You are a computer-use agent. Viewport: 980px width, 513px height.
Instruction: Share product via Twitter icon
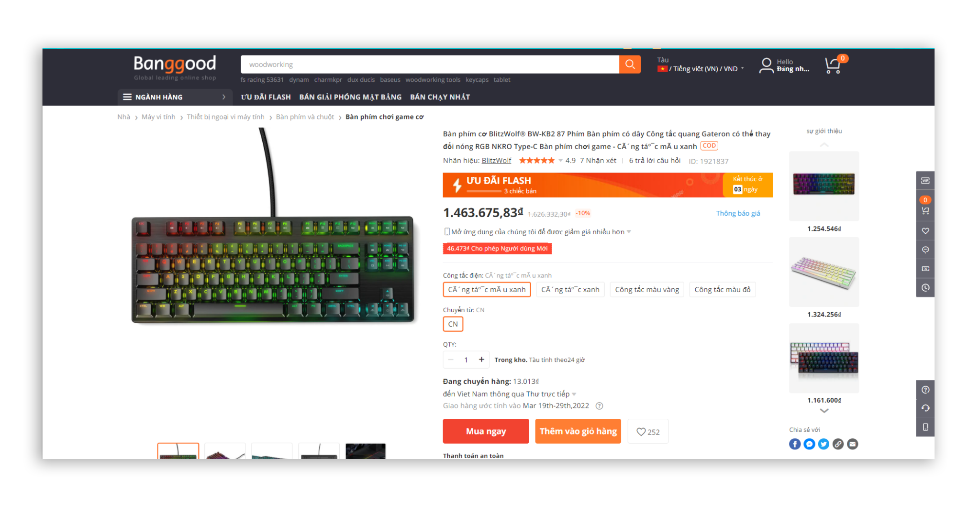pos(824,444)
